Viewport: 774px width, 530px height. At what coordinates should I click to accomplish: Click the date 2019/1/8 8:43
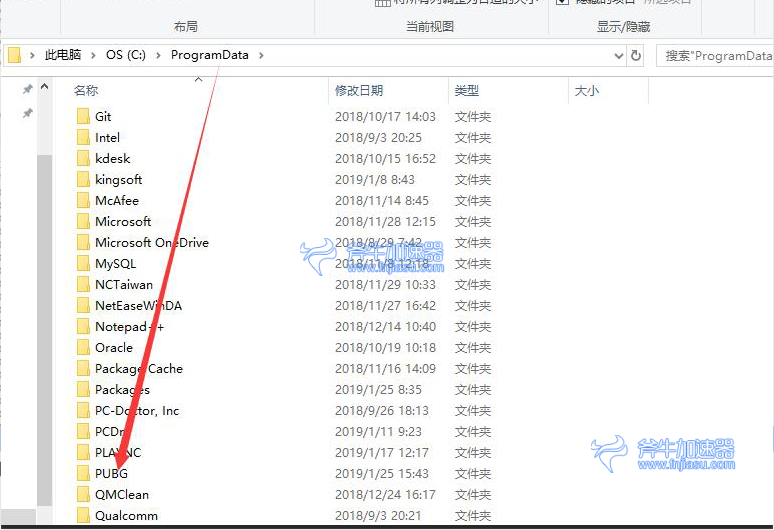pyautogui.click(x=375, y=179)
